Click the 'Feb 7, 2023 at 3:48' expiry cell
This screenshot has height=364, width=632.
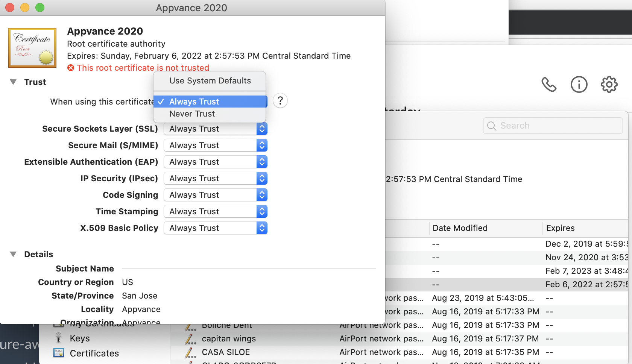tap(587, 271)
